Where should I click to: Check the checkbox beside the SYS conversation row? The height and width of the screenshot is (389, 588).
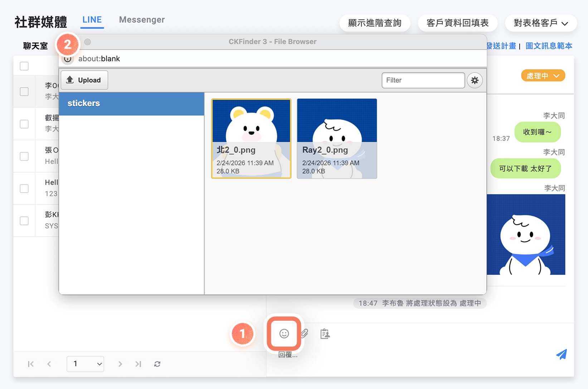[x=24, y=221]
